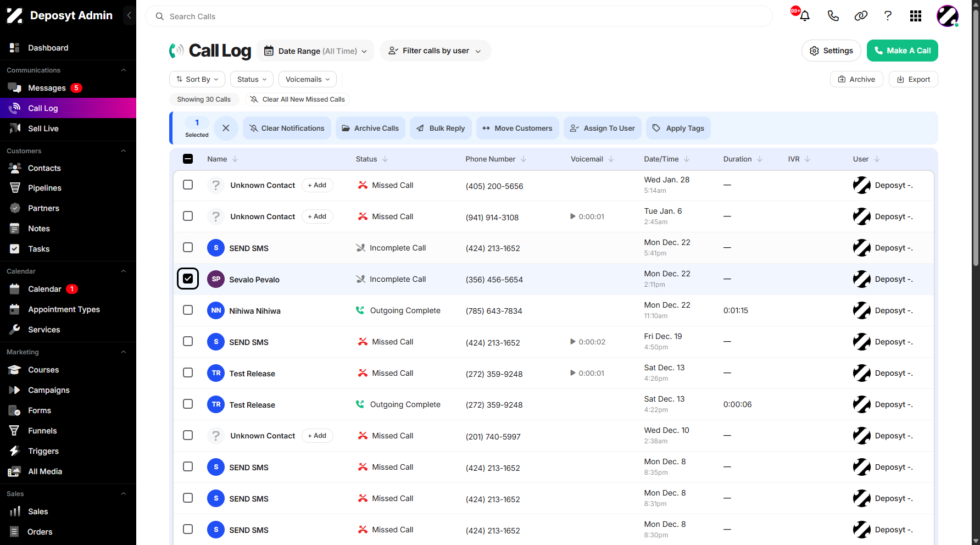Click the question mark avatar for (405) 200-5656
The height and width of the screenshot is (545, 980).
(216, 185)
